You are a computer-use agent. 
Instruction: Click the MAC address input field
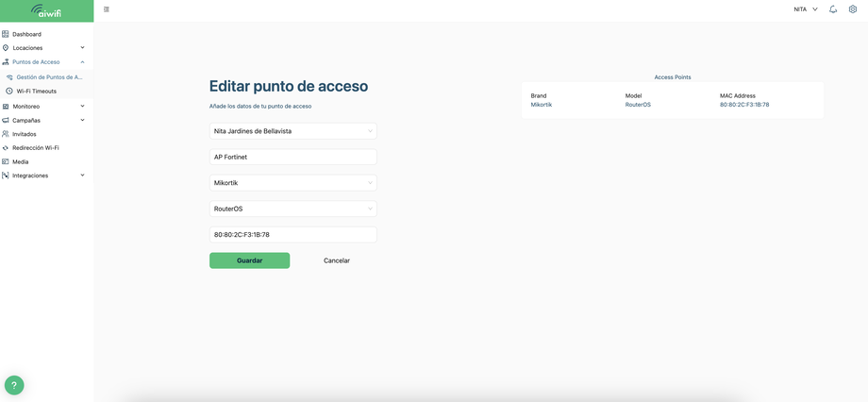(292, 235)
